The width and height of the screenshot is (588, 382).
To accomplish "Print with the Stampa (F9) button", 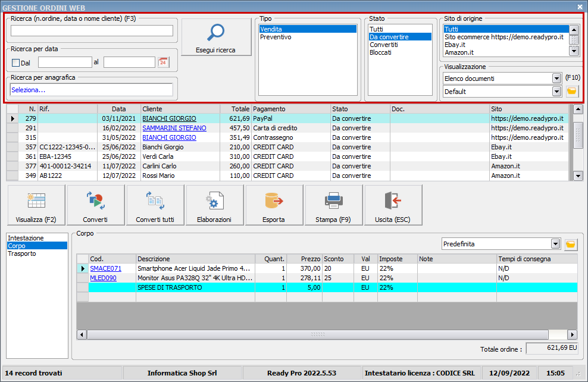I will click(x=333, y=205).
